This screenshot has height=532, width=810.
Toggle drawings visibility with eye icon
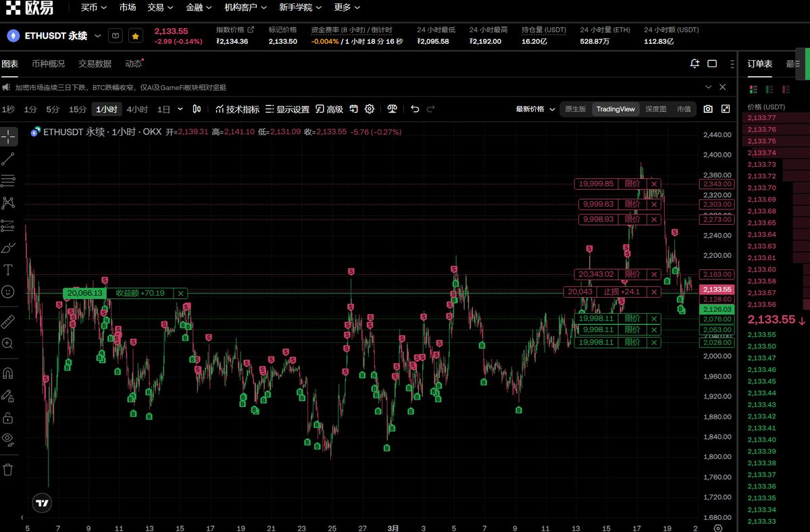tap(8, 439)
